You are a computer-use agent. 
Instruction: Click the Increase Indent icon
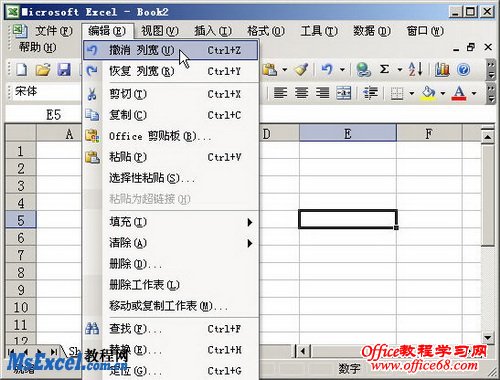[370, 93]
